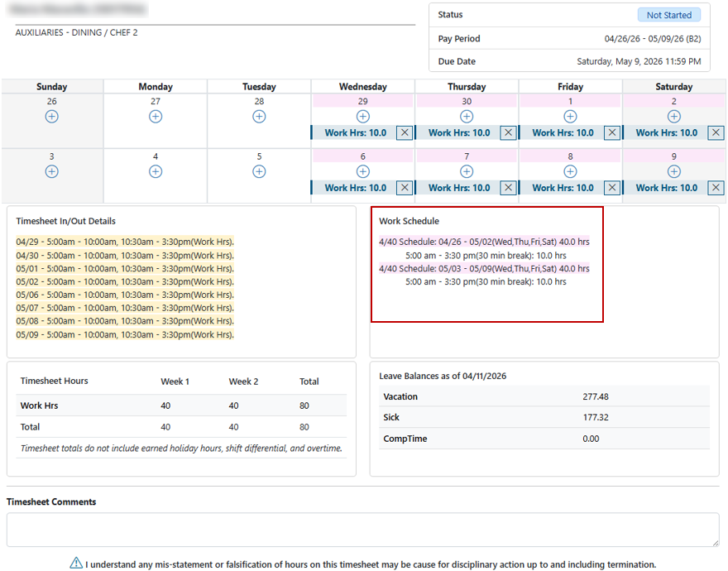
Task: Click the 4/40 Schedule 04/26 - 05/02 line
Action: pos(484,242)
